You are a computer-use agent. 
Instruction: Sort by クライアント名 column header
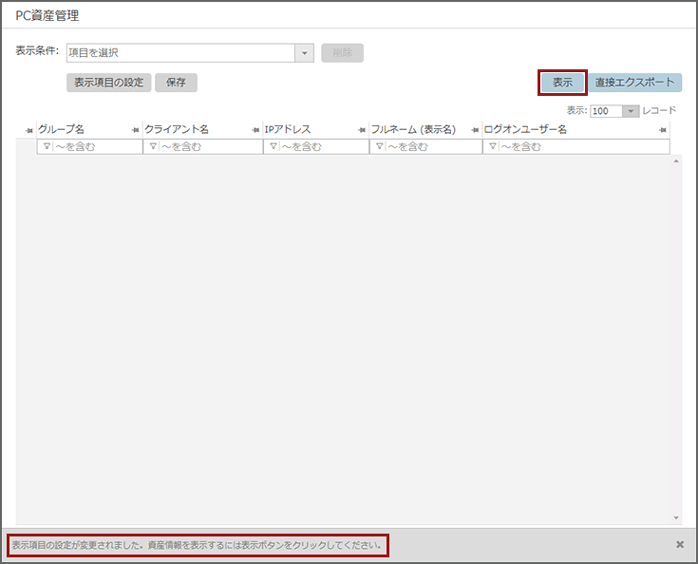coord(176,130)
